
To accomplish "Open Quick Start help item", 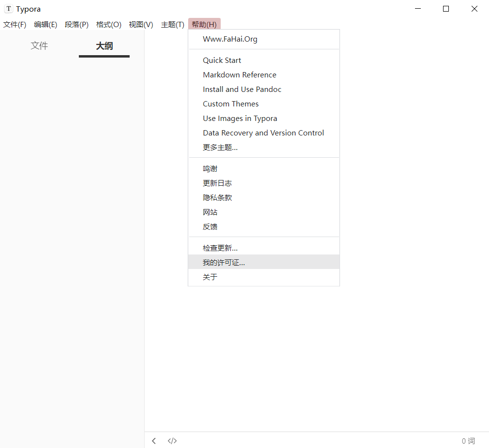I will (264, 60).
